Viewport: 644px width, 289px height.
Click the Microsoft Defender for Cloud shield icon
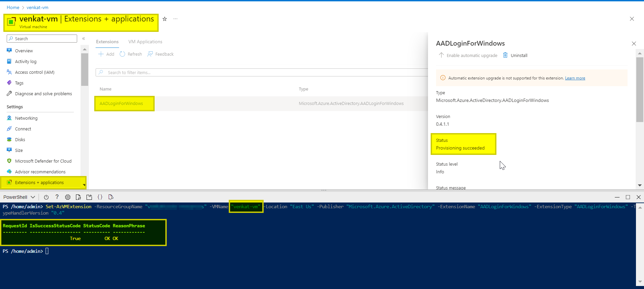(9, 161)
